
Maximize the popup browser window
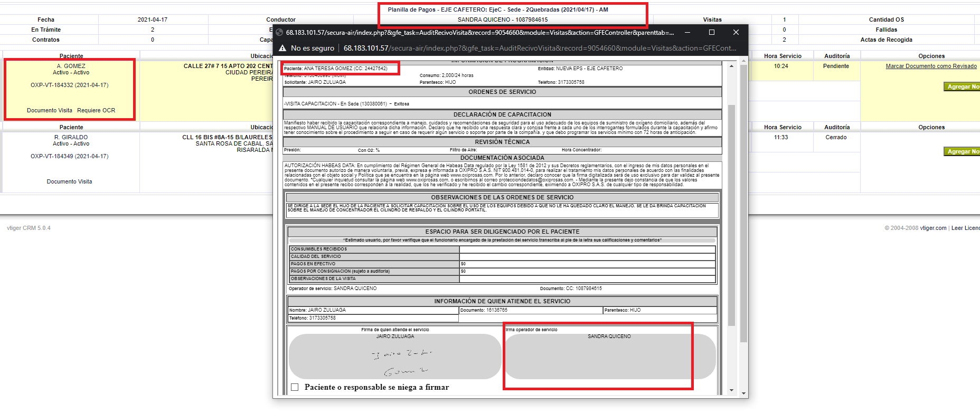point(712,32)
